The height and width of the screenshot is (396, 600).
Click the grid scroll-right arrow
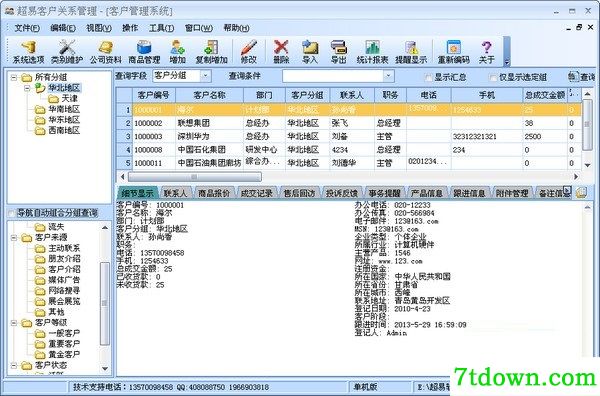pyautogui.click(x=576, y=177)
